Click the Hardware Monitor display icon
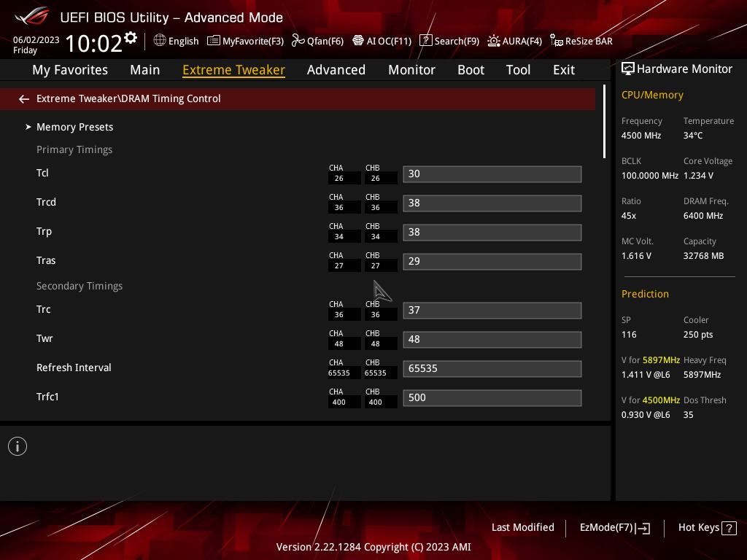 click(x=627, y=69)
